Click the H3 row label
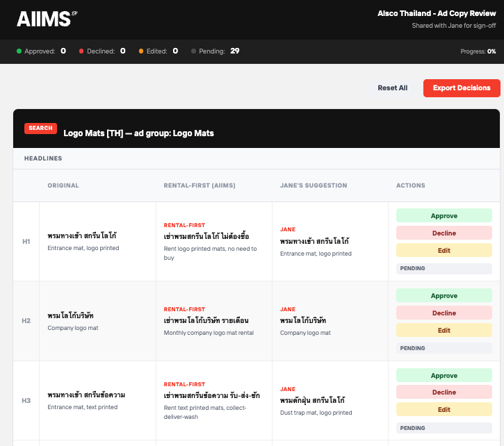The image size is (504, 446). (x=26, y=400)
